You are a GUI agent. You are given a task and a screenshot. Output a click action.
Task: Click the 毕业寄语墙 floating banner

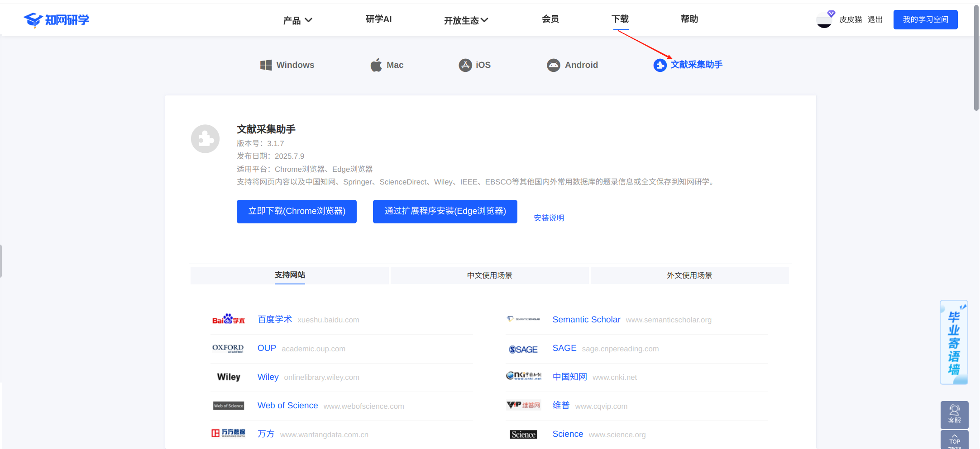pos(954,343)
